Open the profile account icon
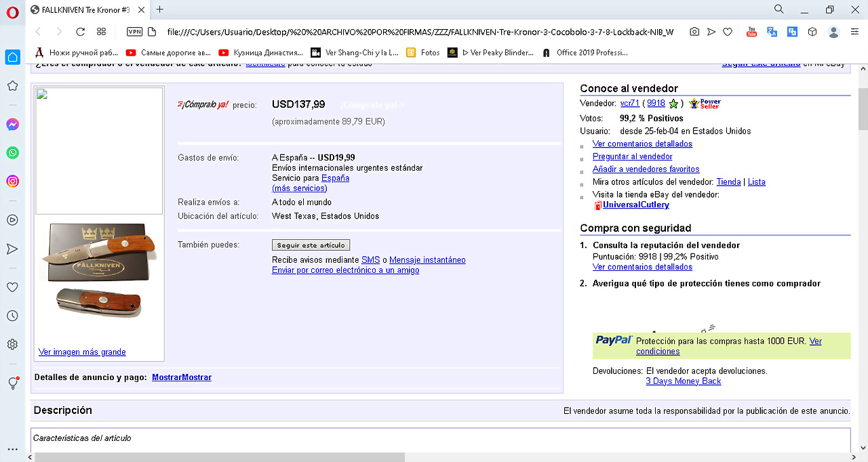The height and width of the screenshot is (462, 868). [834, 32]
